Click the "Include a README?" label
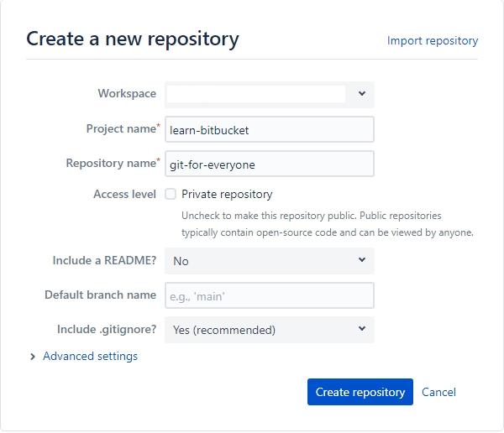This screenshot has height=433, width=504. [x=104, y=260]
